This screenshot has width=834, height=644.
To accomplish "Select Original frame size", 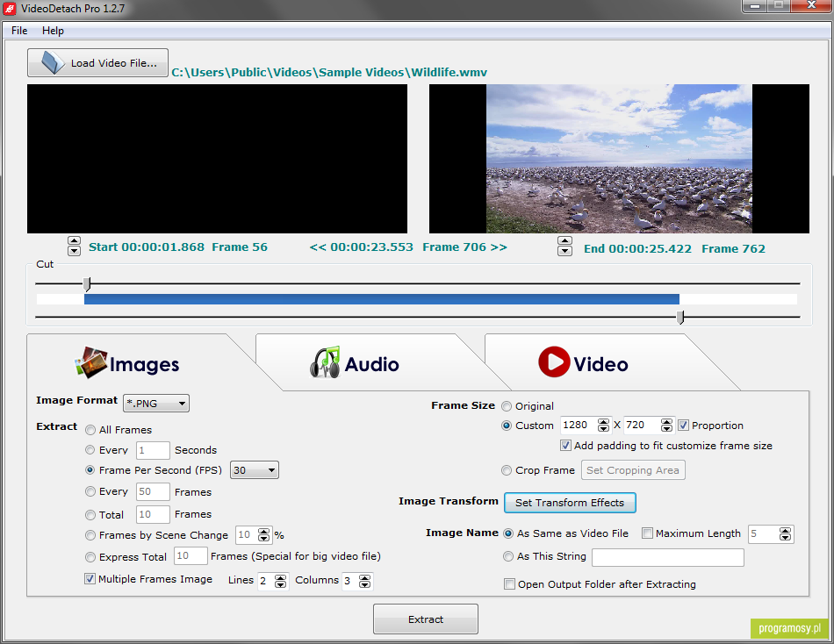I will pyautogui.click(x=507, y=406).
